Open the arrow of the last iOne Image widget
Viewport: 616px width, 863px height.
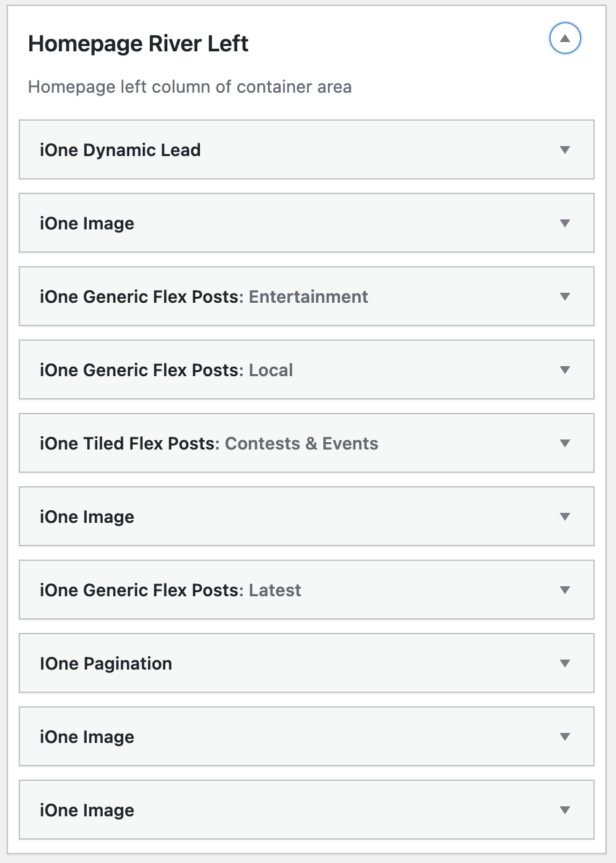click(x=565, y=810)
